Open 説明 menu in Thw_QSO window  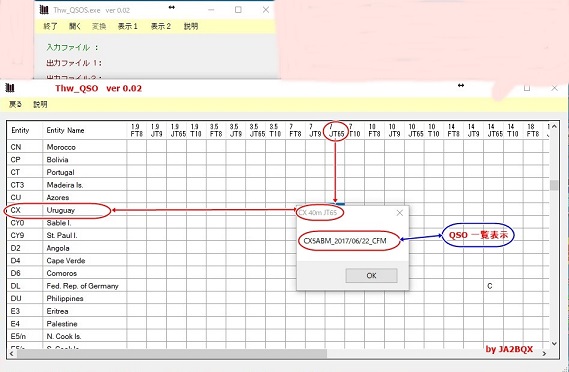(x=40, y=105)
